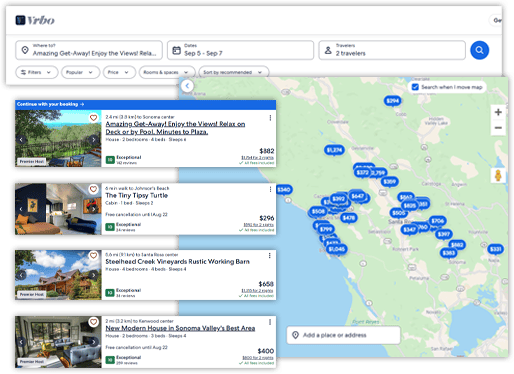
Task: Open more options for Steelhead Creek Vineyards
Action: click(270, 255)
